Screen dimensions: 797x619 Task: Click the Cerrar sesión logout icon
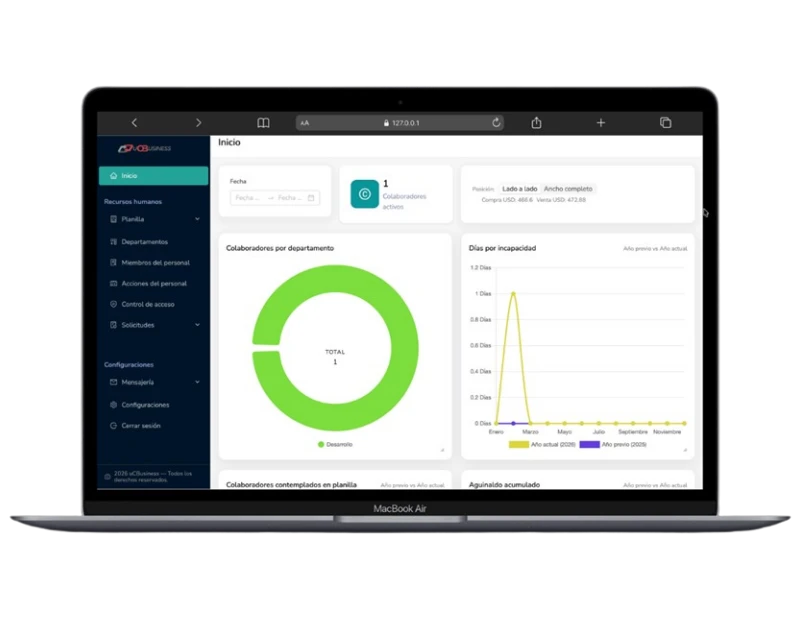tap(113, 426)
